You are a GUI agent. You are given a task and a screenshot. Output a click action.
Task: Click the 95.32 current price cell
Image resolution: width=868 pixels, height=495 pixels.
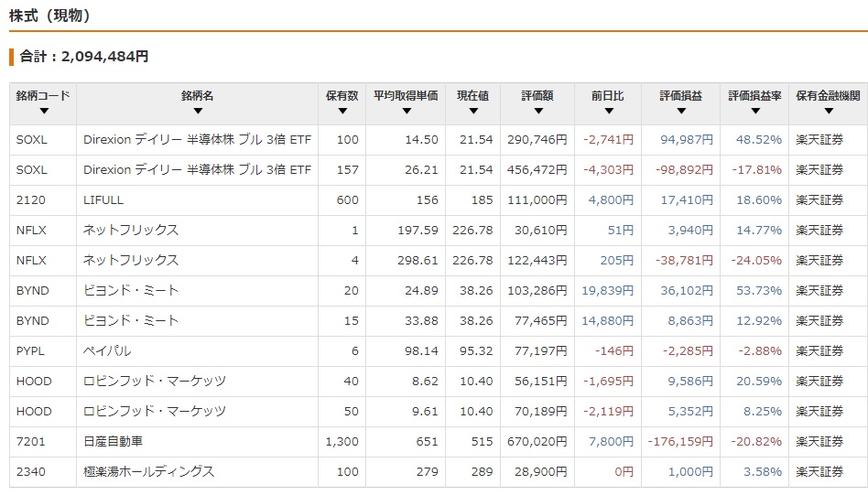(476, 351)
